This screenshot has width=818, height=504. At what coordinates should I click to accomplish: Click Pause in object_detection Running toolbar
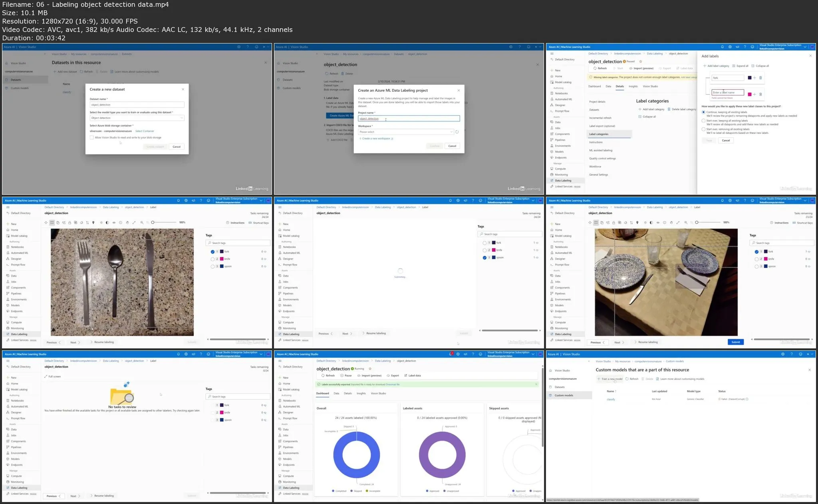pos(346,376)
